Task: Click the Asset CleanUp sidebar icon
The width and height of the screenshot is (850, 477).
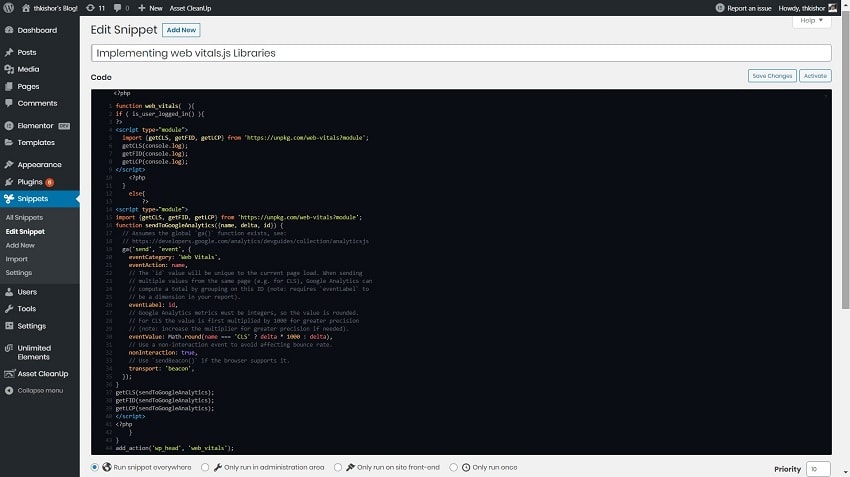Action: point(9,374)
